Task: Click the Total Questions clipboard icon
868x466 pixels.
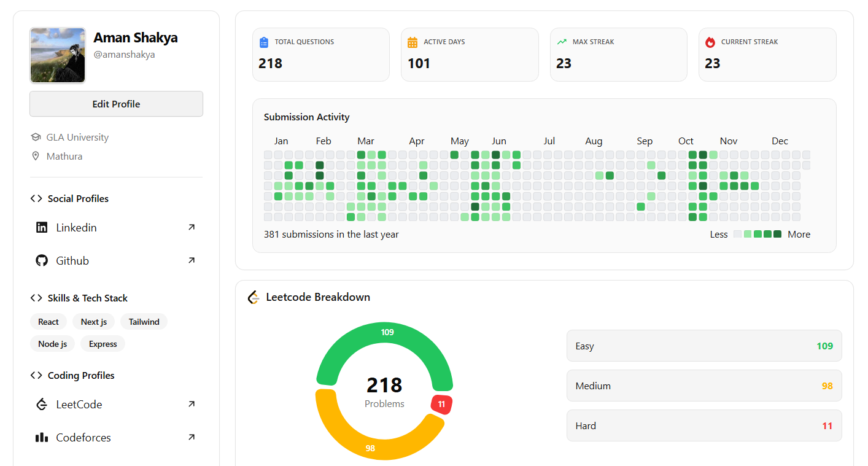Action: [264, 42]
